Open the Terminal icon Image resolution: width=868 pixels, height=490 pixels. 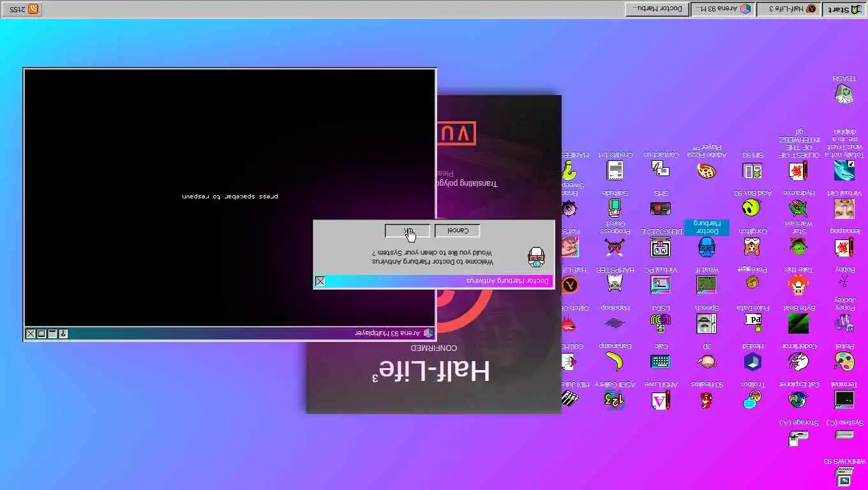(x=844, y=399)
